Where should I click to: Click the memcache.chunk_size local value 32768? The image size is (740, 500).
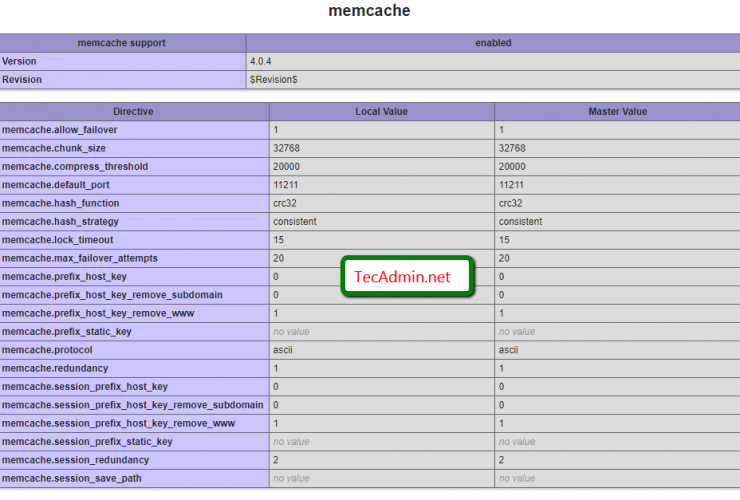click(287, 148)
